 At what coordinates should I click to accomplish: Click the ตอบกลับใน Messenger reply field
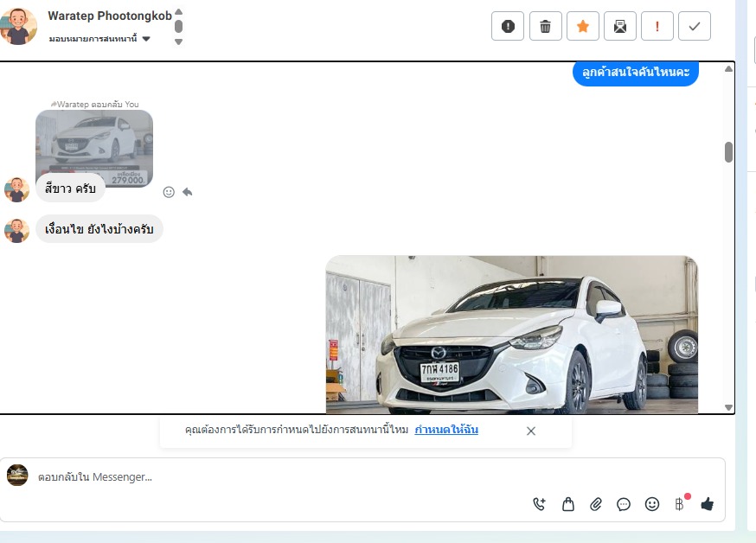coord(259,476)
